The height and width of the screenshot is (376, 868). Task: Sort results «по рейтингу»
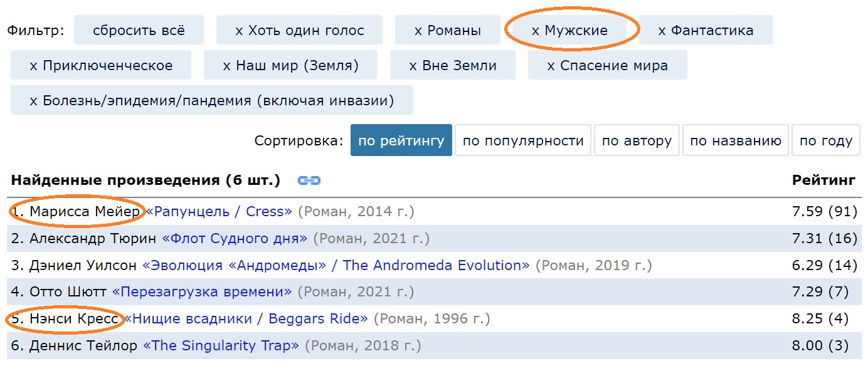coord(401,140)
